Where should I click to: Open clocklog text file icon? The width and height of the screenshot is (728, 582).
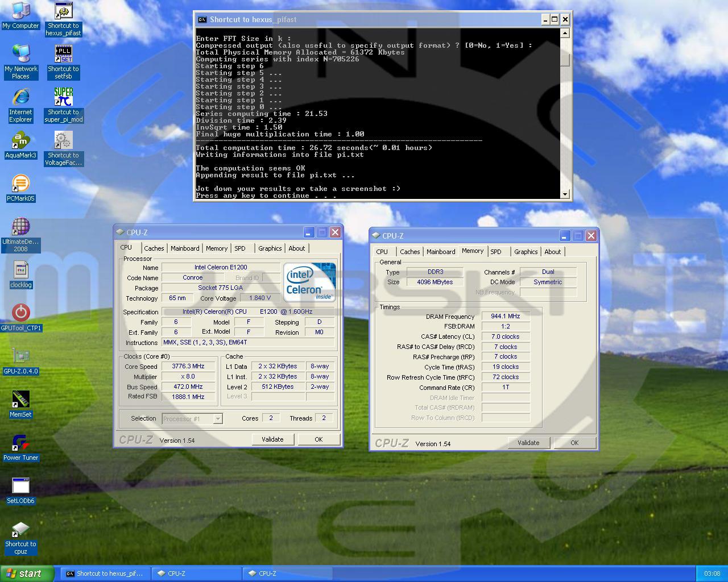(20, 275)
